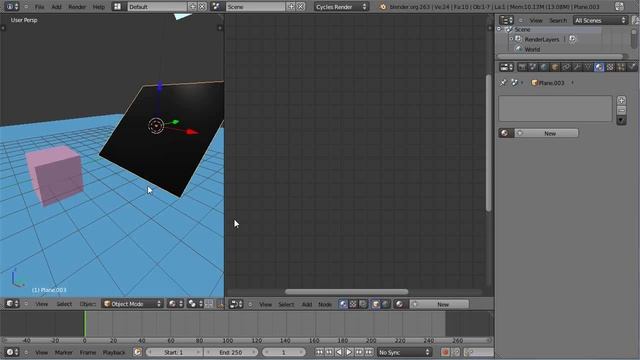Viewport: 640px width, 360px height.
Task: Delete the Default screen layout
Action: point(202,7)
